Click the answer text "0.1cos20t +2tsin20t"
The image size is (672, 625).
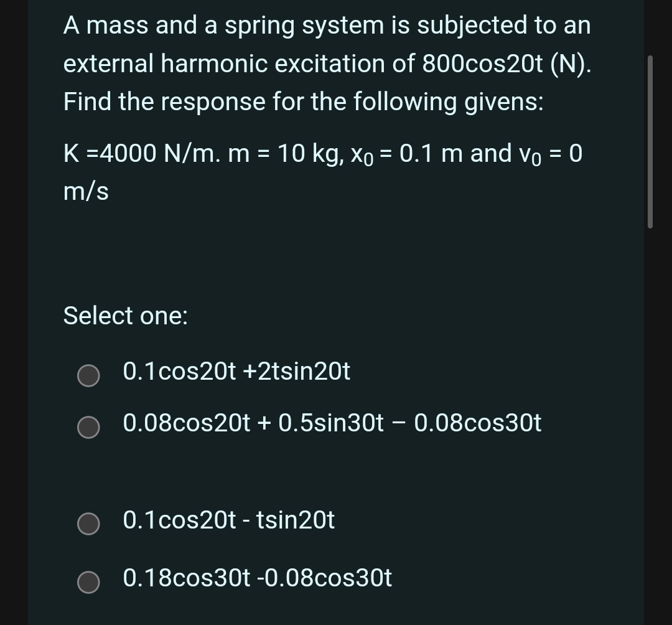click(x=236, y=372)
